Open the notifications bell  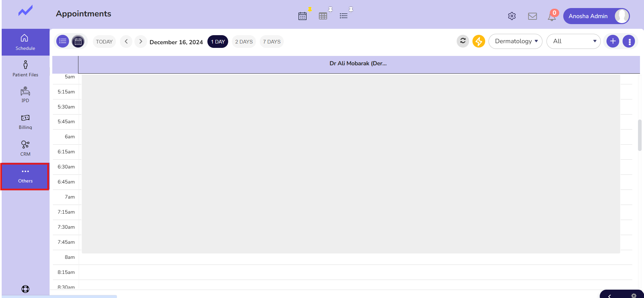552,16
